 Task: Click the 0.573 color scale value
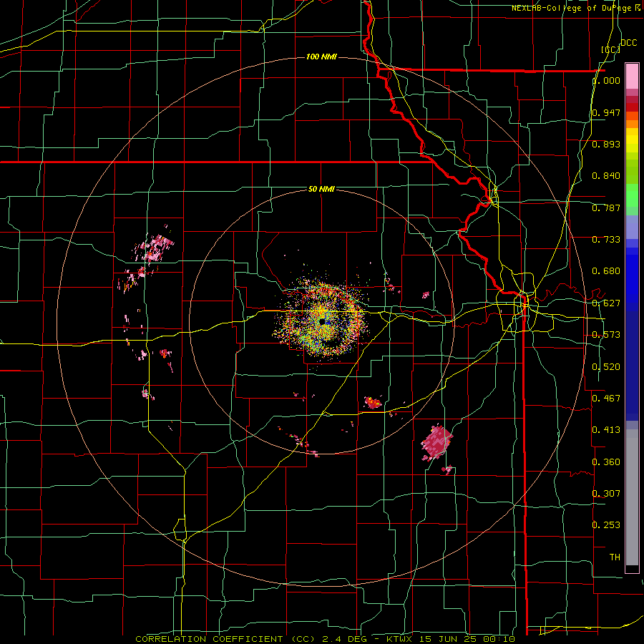click(606, 335)
